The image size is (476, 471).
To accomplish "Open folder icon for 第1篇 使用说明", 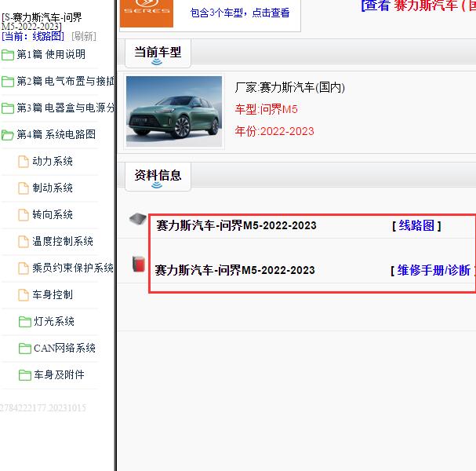I will (8, 55).
